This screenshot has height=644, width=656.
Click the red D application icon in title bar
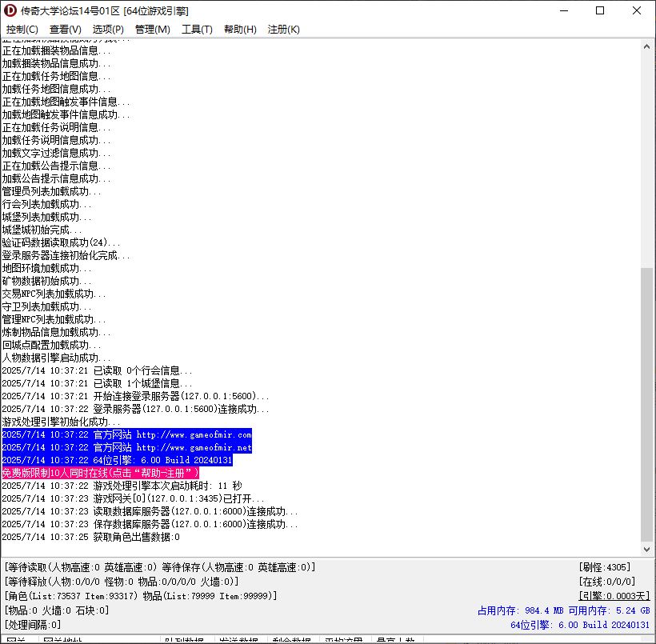10,10
